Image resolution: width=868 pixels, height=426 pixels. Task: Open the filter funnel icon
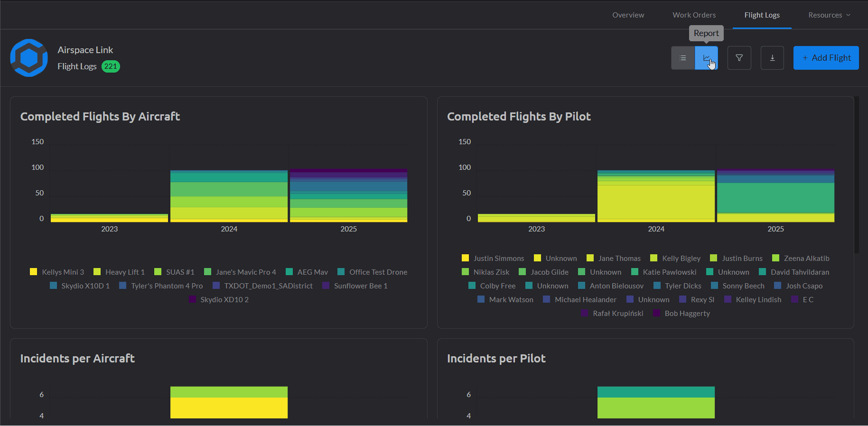point(739,58)
